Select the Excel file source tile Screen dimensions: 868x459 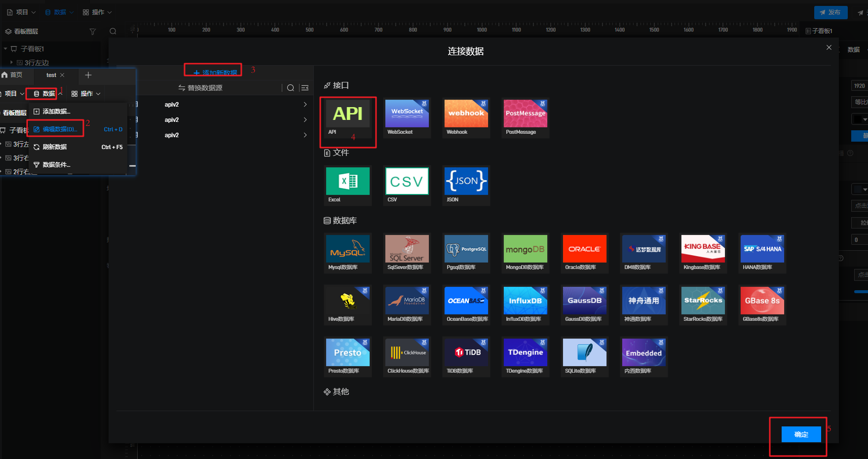click(x=348, y=186)
